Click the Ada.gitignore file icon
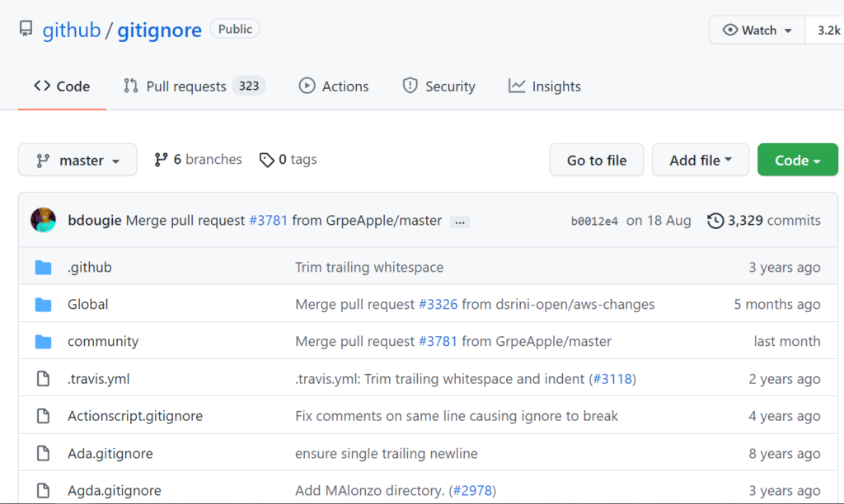Viewport: 844px width, 504px height. point(43,454)
